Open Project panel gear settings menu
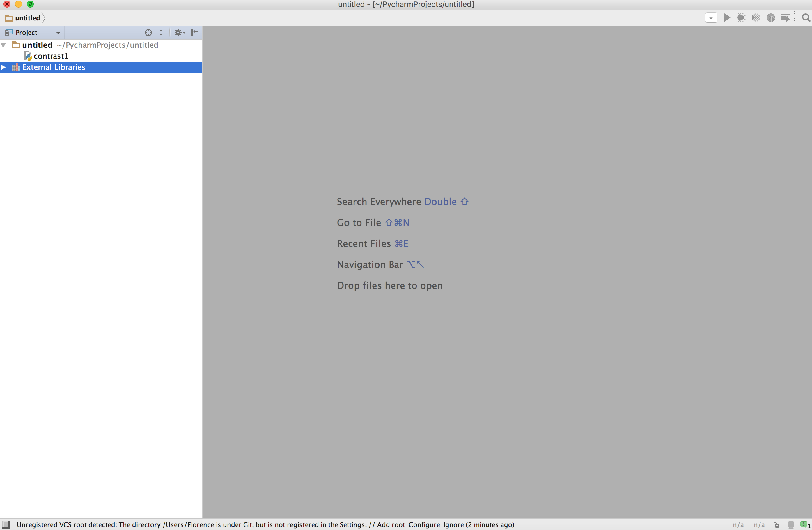 pos(179,33)
